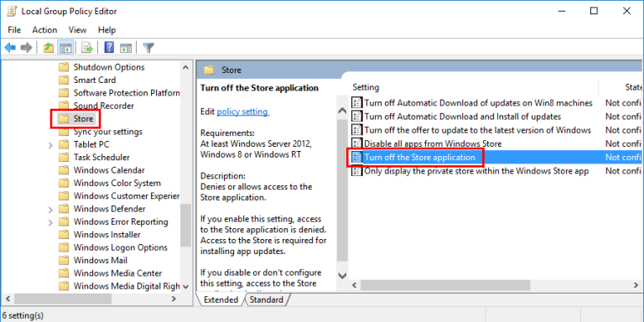Open the View menu

click(77, 30)
